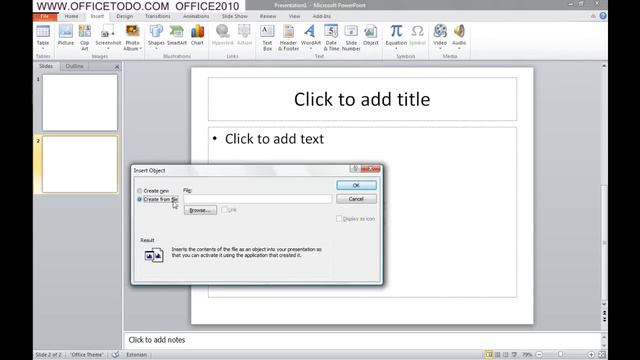Viewport: 640px width, 360px height.
Task: Minimize the ribbon with the caret button
Action: pyautogui.click(x=593, y=16)
